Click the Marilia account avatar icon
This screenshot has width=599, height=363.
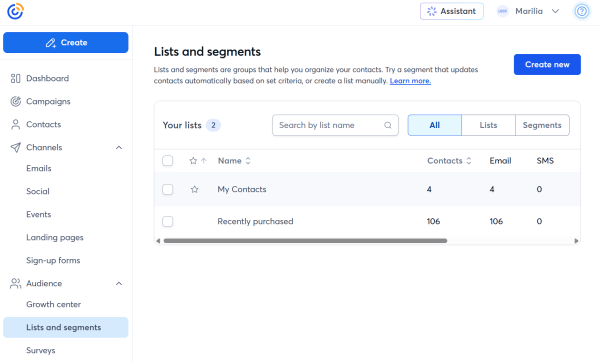pyautogui.click(x=502, y=11)
